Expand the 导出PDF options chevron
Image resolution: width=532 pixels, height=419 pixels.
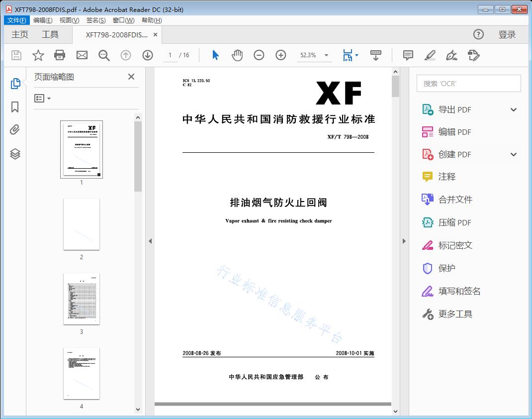[513, 109]
